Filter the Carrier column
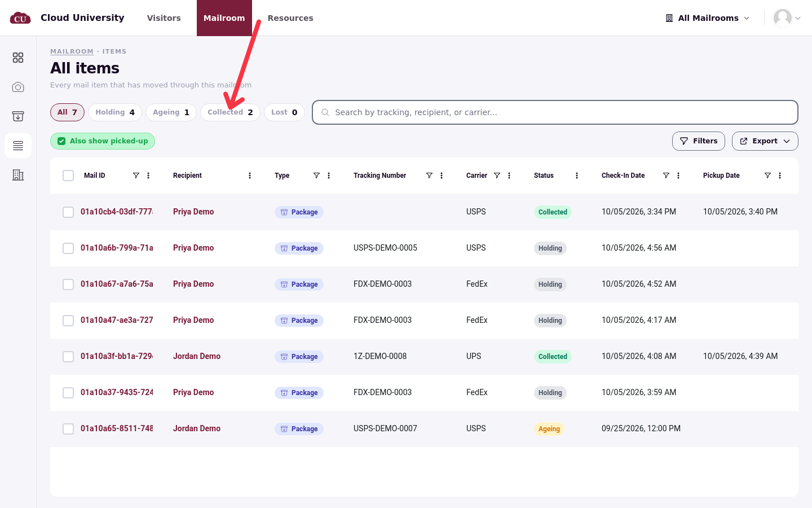 [497, 176]
